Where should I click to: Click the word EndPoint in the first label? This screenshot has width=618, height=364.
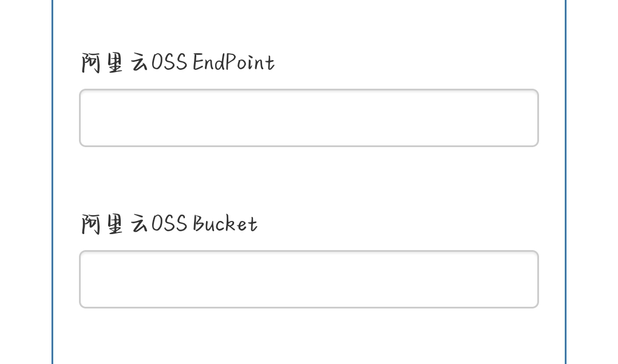233,62
